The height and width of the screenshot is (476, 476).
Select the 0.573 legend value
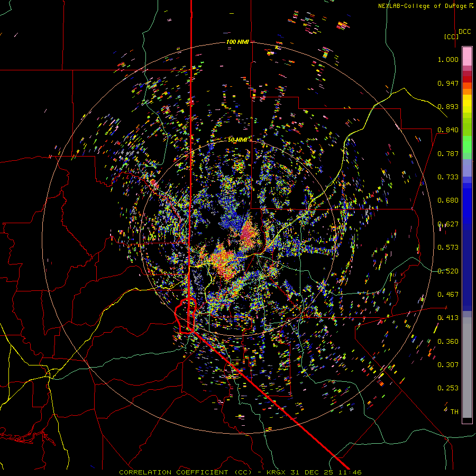(x=448, y=248)
